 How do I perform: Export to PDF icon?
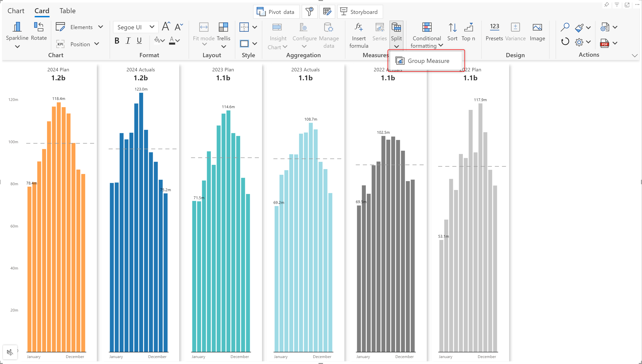click(604, 43)
